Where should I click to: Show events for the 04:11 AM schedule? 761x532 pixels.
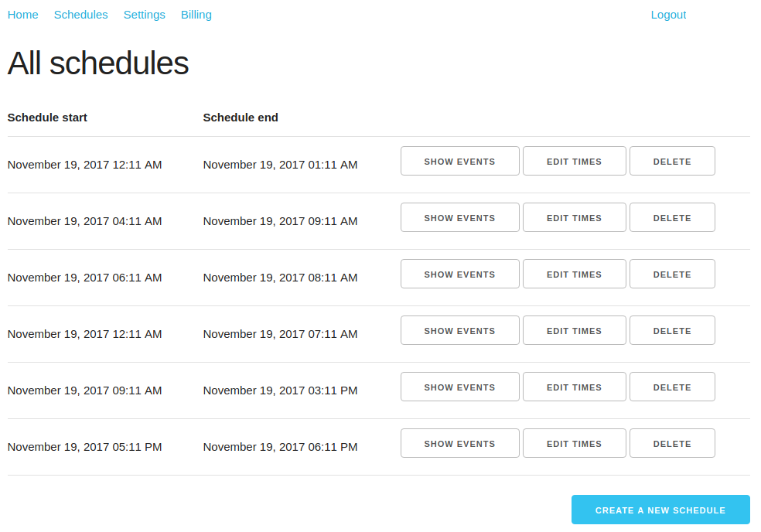coord(459,217)
